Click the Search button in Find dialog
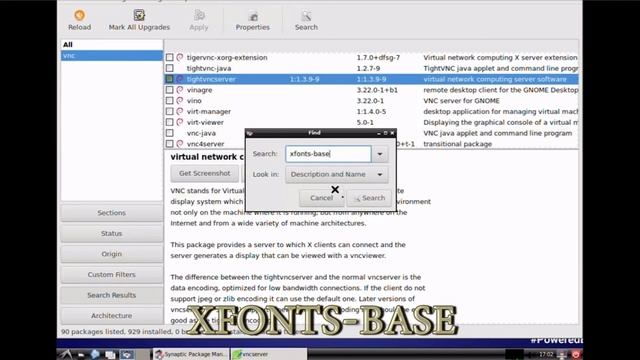Image resolution: width=640 pixels, height=360 pixels. pos(369,198)
